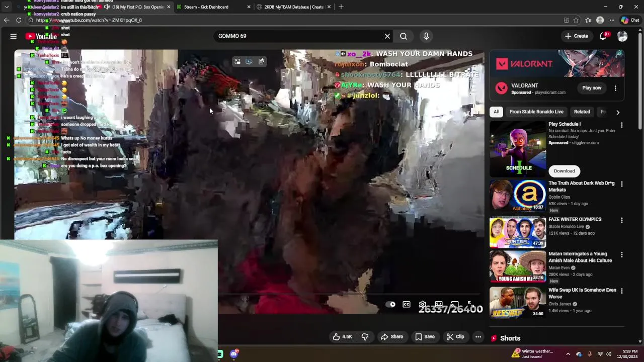The image size is (644, 362).
Task: Create a Clip of the video
Action: (455, 337)
